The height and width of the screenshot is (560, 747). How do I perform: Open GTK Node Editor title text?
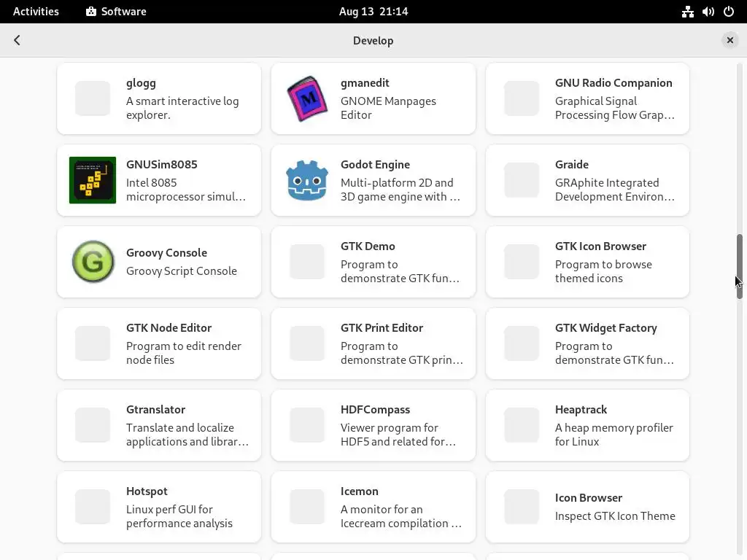click(169, 327)
